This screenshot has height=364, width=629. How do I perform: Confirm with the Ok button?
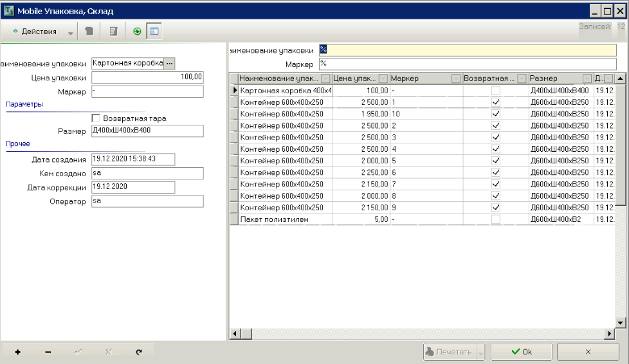click(522, 352)
